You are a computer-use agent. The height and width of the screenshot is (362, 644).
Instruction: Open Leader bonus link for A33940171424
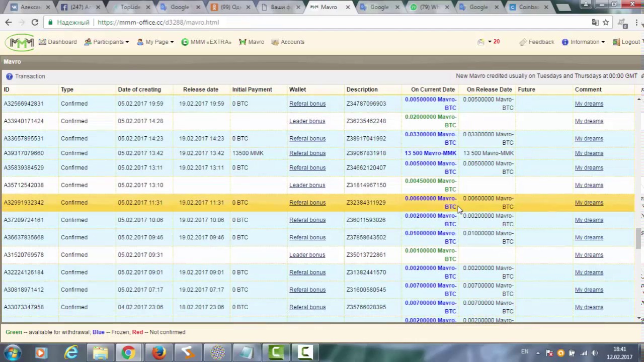tap(307, 121)
